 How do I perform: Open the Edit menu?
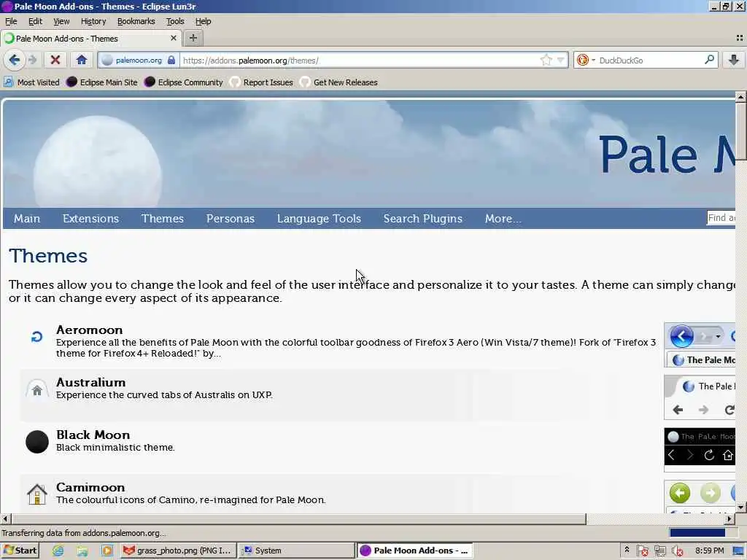point(35,21)
